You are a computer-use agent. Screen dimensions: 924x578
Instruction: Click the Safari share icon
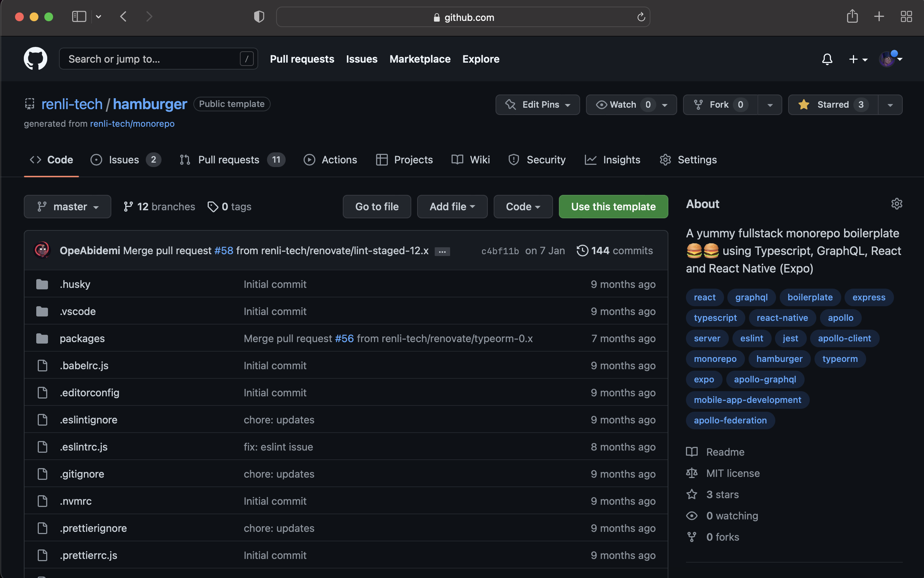point(852,16)
